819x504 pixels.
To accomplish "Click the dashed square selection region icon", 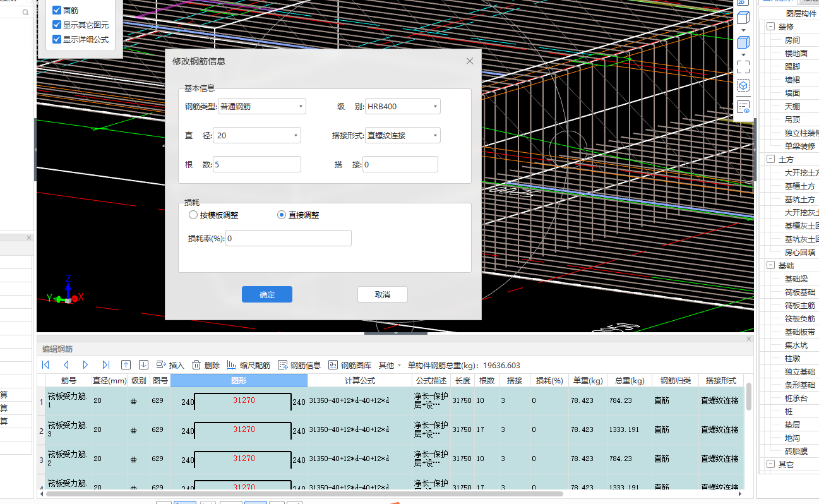I will coord(744,66).
